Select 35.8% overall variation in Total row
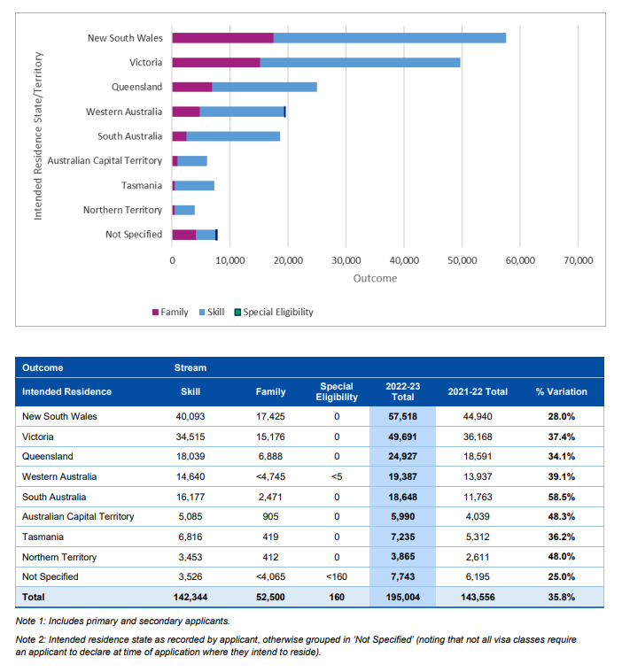 click(561, 598)
